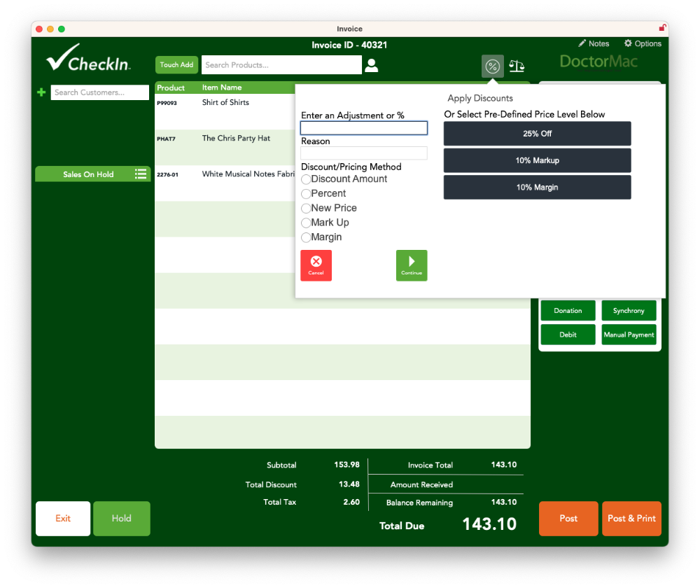Viewport: 700px width, 588px height.
Task: Click the percent discount icon
Action: [x=492, y=66]
